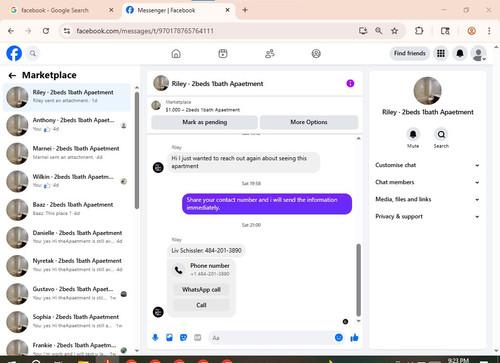Open the Friends icon in top nav
This screenshot has width=500, height=363.
click(269, 53)
